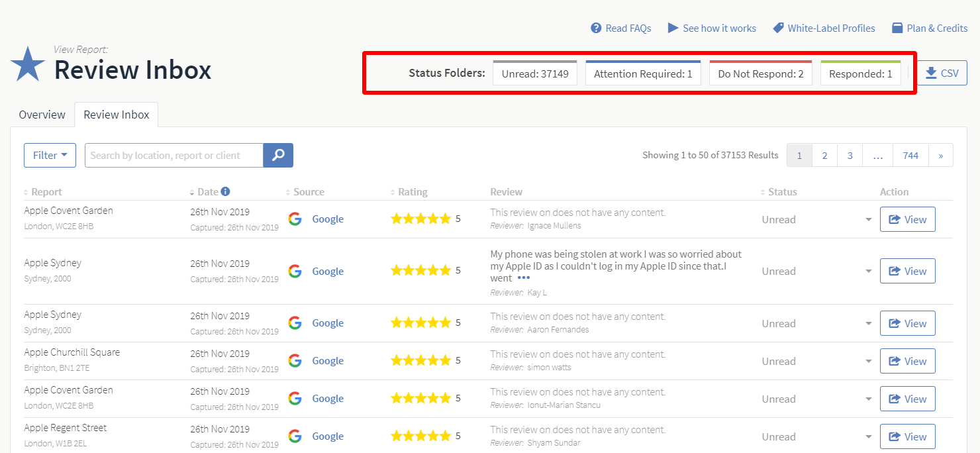This screenshot has width=980, height=453.
Task: Switch to the Overview tab
Action: (x=42, y=115)
